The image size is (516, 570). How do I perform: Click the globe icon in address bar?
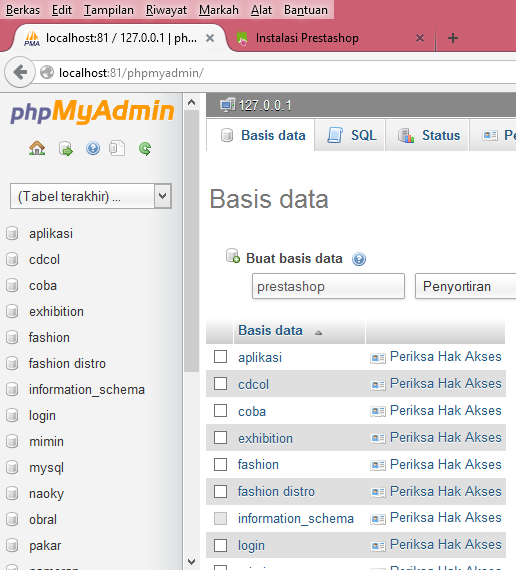[x=47, y=72]
